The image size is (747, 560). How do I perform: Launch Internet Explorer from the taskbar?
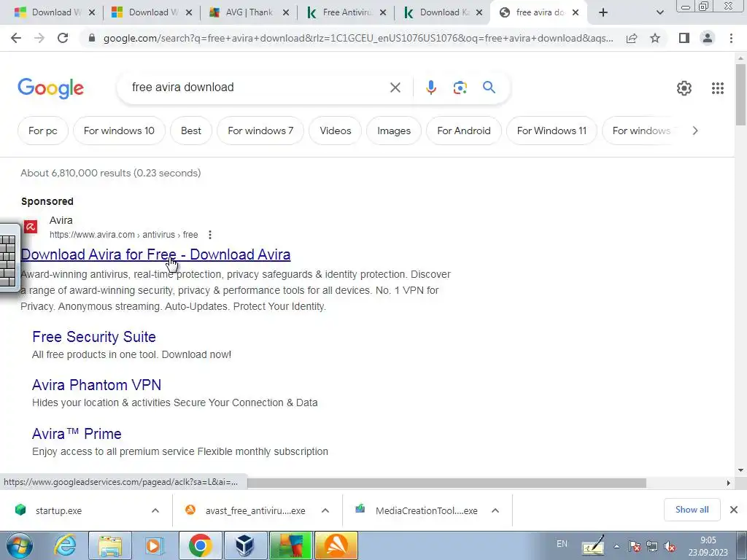tap(64, 545)
